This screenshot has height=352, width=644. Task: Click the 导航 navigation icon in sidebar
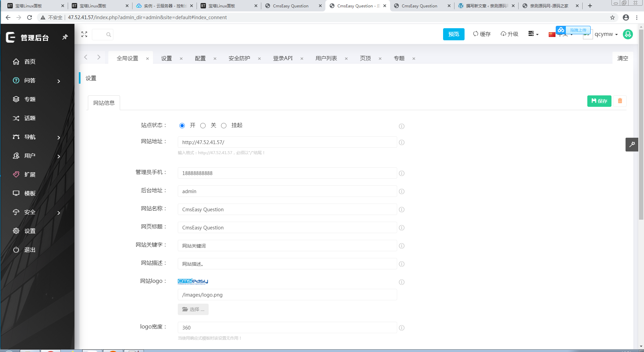16,137
